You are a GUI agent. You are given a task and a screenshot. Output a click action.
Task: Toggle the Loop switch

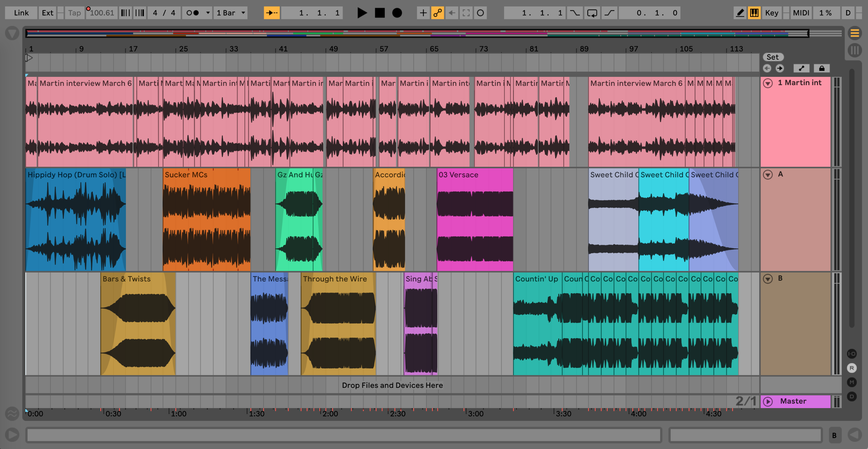[592, 13]
